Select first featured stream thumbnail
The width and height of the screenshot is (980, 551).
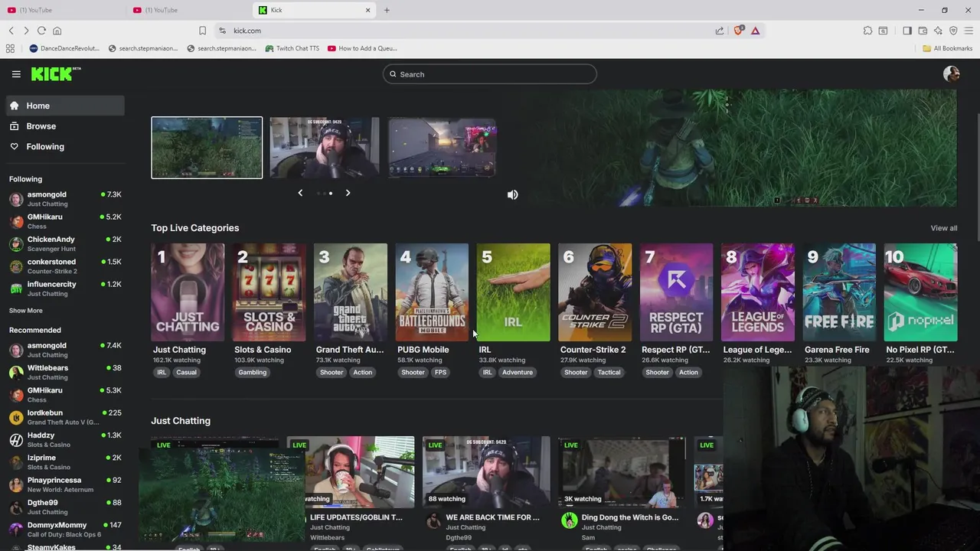tap(207, 148)
